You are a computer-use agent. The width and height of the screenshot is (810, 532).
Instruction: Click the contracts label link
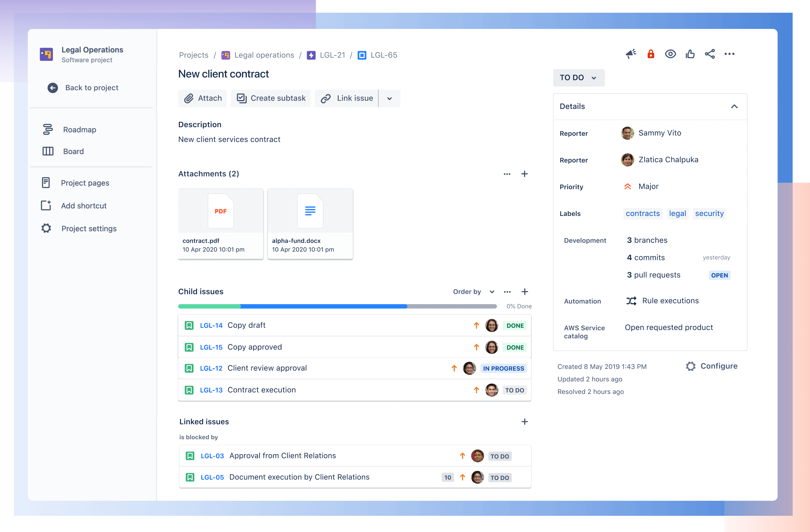(643, 213)
